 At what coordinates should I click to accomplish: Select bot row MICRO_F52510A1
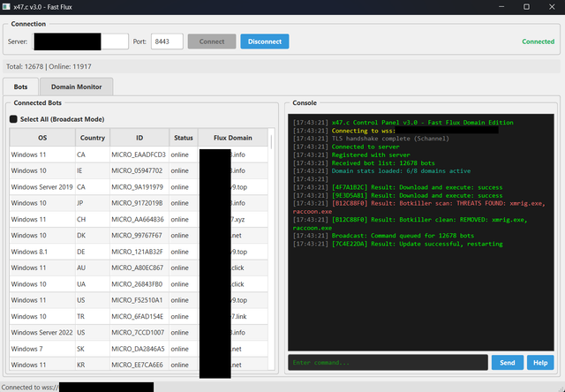point(139,300)
